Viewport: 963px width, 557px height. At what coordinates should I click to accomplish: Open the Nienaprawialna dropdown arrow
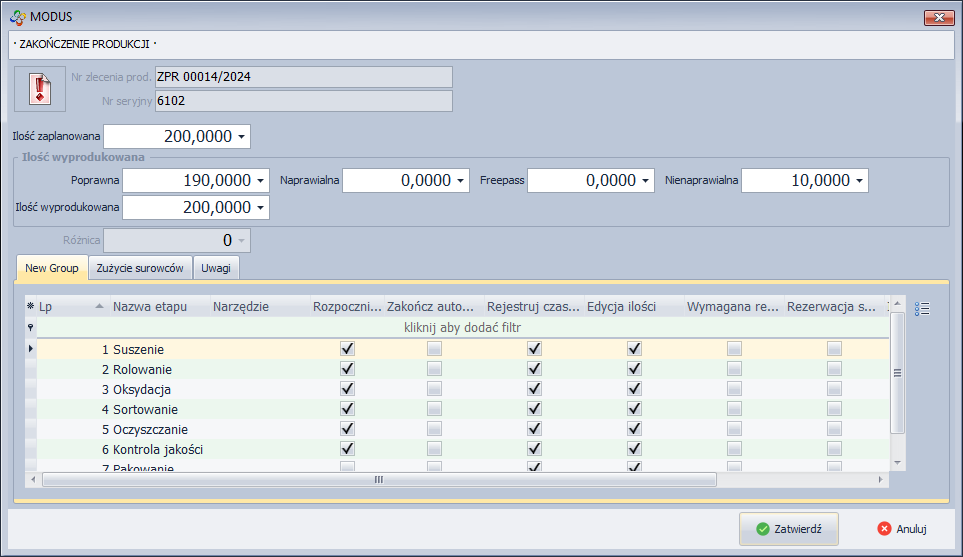coord(860,181)
